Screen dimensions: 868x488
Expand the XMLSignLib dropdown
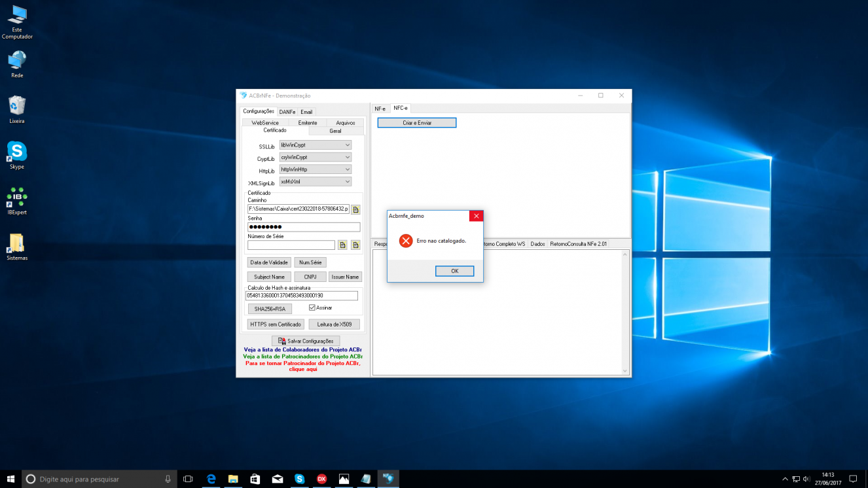pyautogui.click(x=347, y=182)
